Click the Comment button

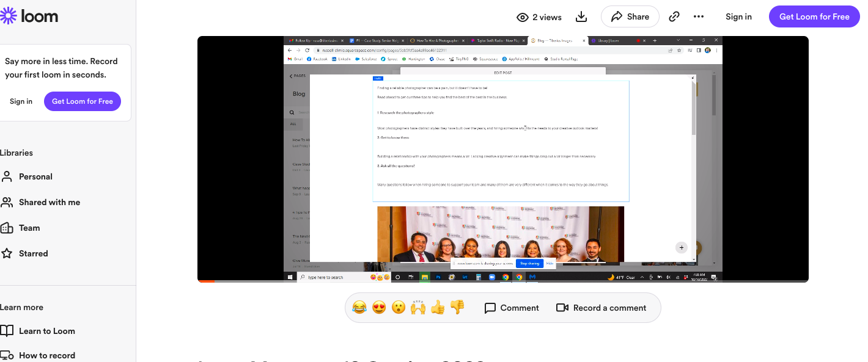512,308
